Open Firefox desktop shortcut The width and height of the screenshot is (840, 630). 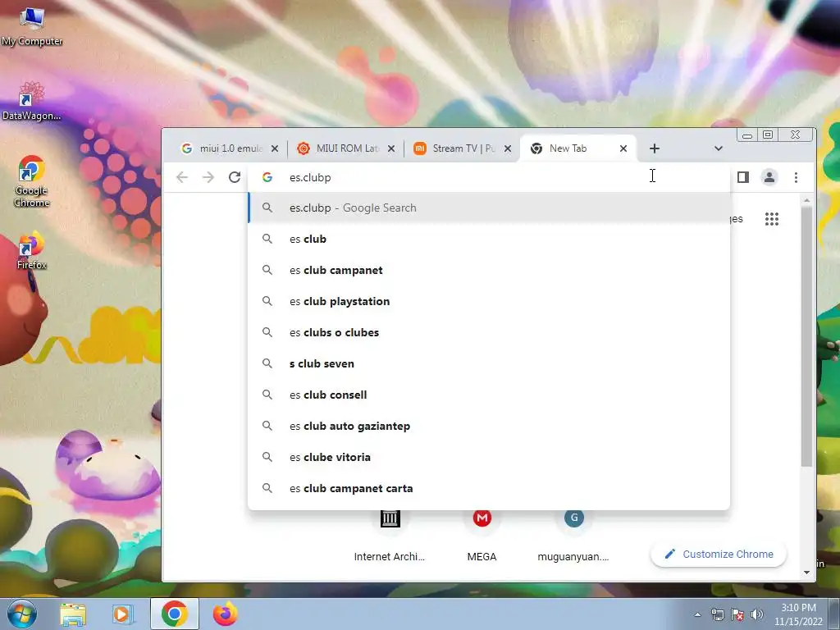(32, 251)
